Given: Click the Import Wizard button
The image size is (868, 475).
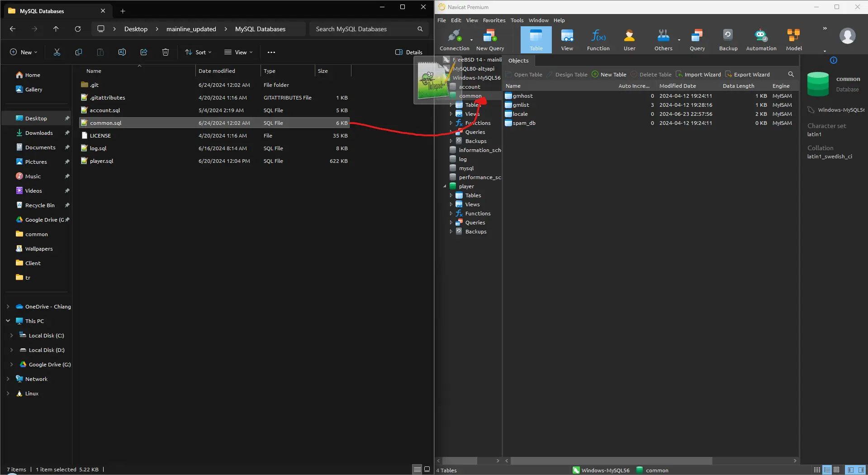Looking at the screenshot, I should [x=698, y=75].
